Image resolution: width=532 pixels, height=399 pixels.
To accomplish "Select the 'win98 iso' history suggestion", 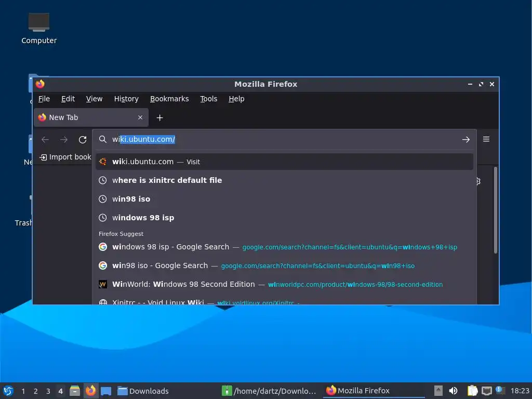I will click(284, 199).
